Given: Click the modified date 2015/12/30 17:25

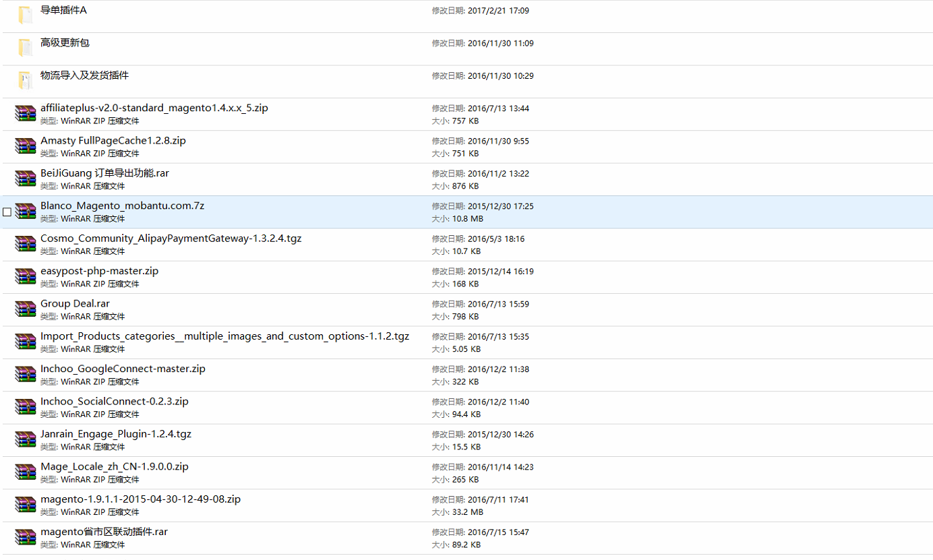Looking at the screenshot, I should click(x=501, y=206).
